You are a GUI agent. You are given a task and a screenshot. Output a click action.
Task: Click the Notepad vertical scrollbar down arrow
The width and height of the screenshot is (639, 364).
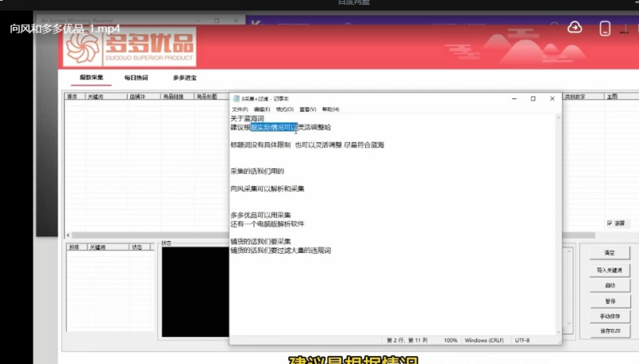[x=558, y=332]
